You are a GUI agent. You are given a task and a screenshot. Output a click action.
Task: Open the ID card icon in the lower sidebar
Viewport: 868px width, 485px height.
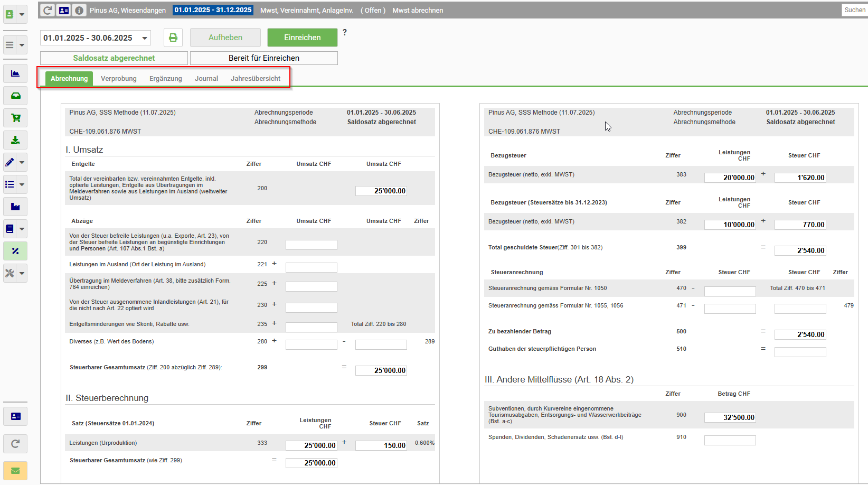click(x=15, y=416)
